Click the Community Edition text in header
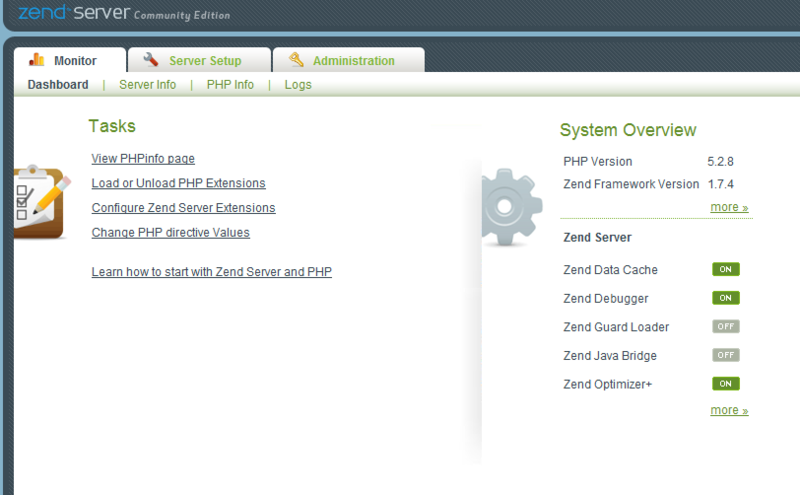 182,15
